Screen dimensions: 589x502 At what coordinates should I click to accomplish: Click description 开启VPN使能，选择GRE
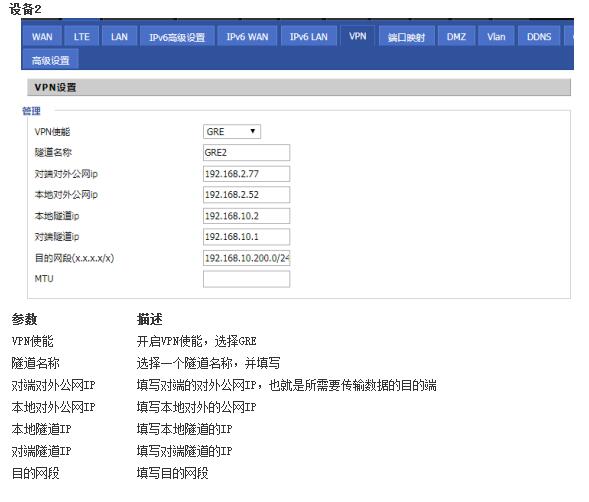point(196,341)
